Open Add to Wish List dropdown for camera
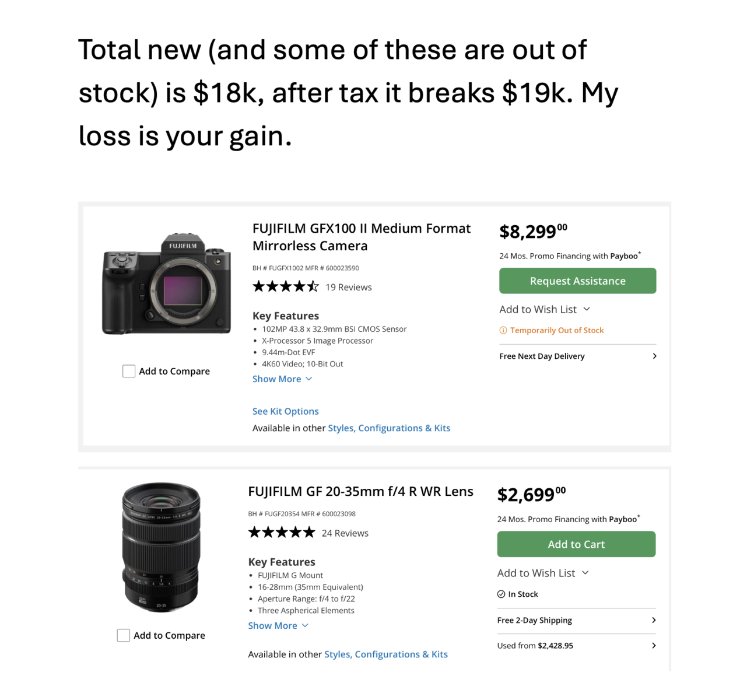 (x=545, y=309)
